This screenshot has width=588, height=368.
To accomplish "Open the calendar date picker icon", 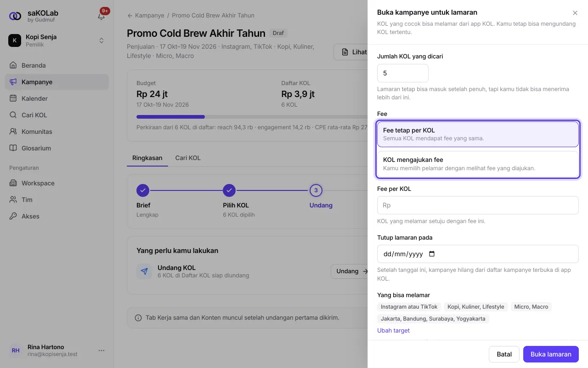I will pos(431,254).
